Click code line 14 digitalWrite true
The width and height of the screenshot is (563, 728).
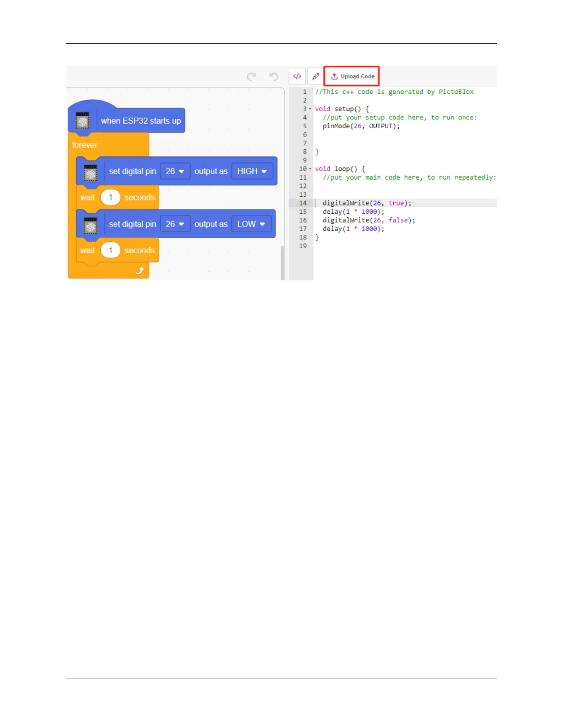click(x=367, y=203)
